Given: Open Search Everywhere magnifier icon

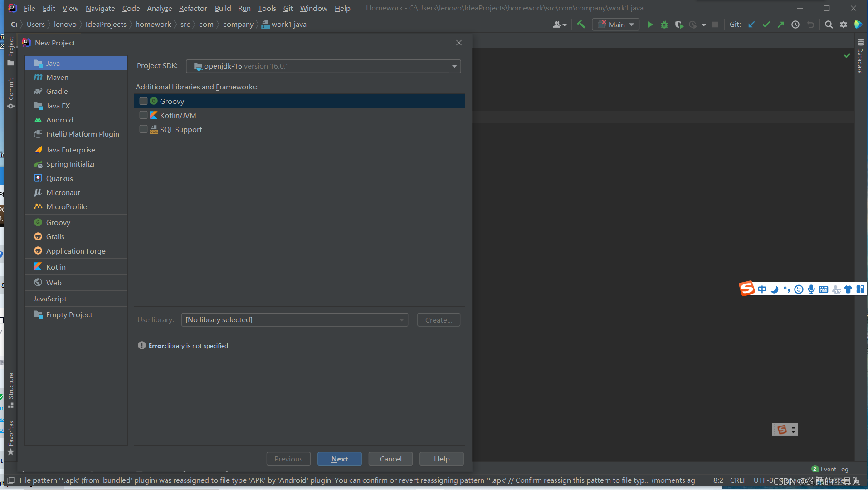Looking at the screenshot, I should [829, 24].
